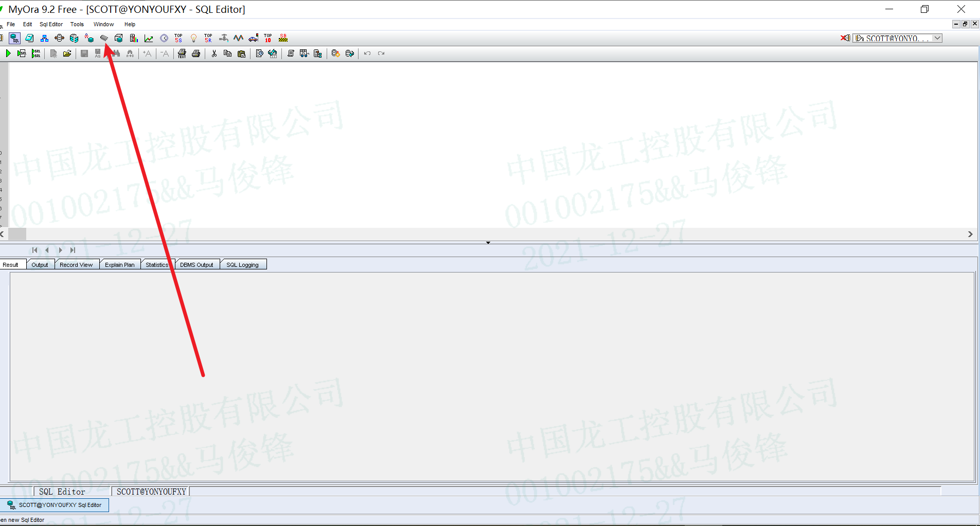The image size is (980, 526).
Task: Open the Top 10 monitoring view
Action: [267, 38]
